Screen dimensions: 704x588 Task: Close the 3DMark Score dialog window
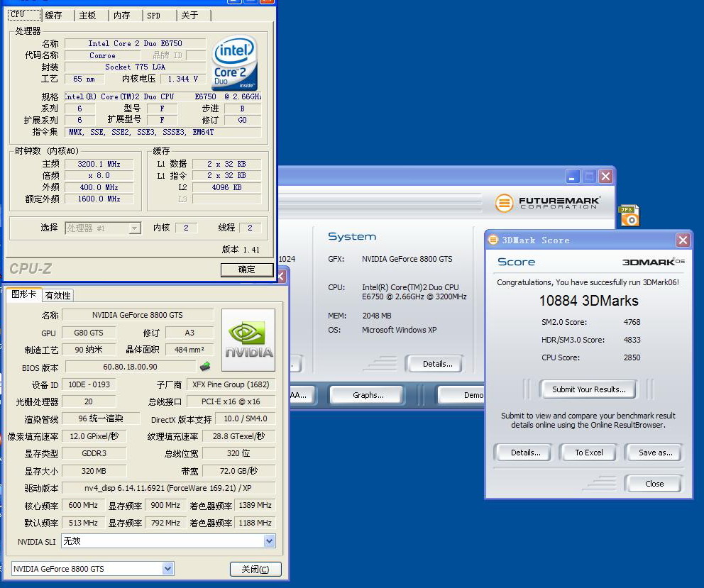(x=683, y=240)
